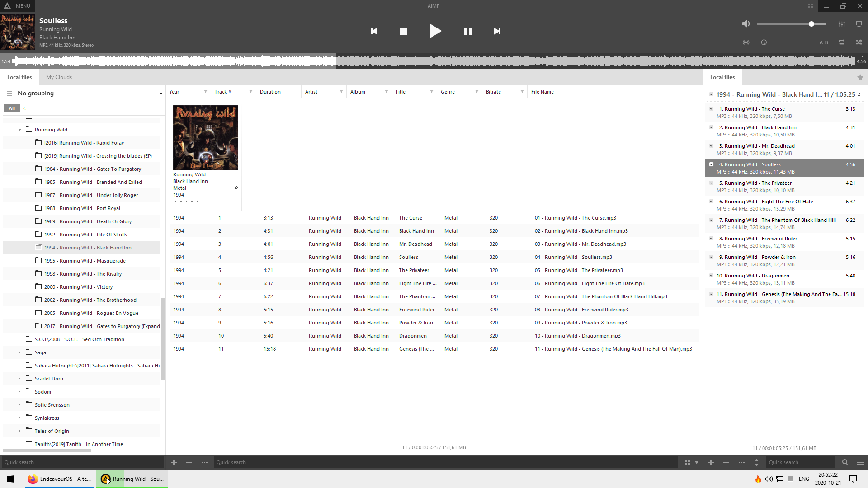The width and height of the screenshot is (868, 488).
Task: Collapse the Running Wild folder tree
Action: coord(19,130)
